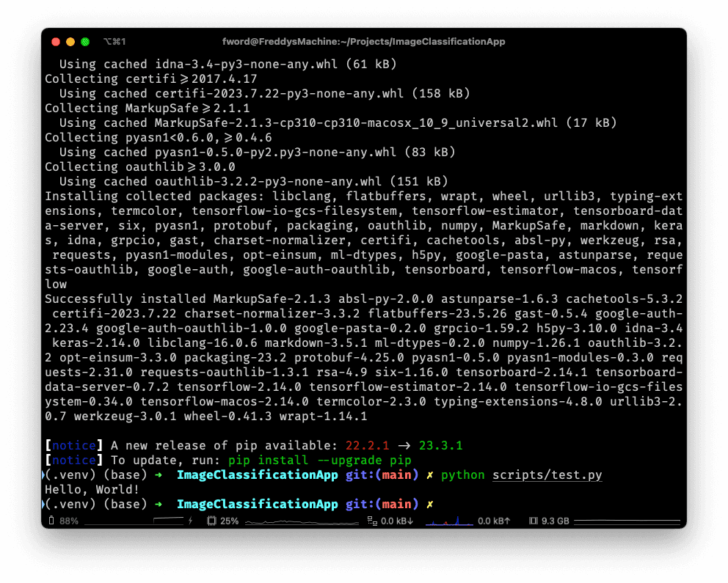Click the red close window button
Screen dimensions: 728x583
[56, 42]
